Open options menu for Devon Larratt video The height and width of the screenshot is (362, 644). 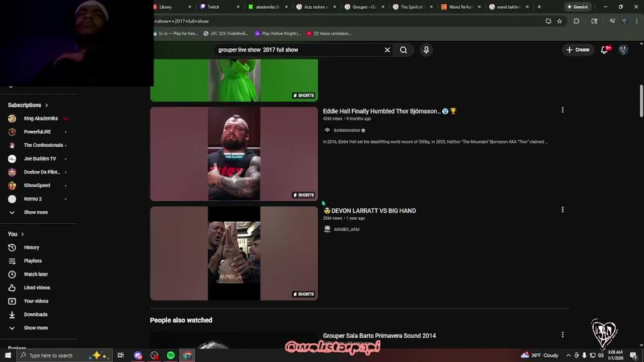pyautogui.click(x=562, y=210)
